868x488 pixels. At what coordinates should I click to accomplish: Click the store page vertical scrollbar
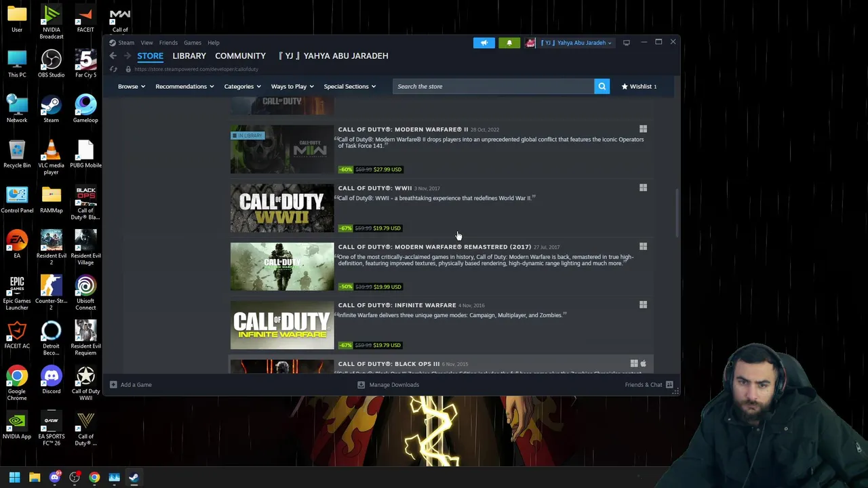point(676,211)
